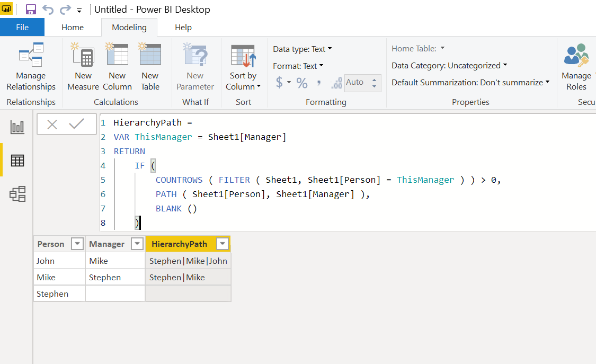This screenshot has height=364, width=596.
Task: Commit formula with the checkmark
Action: pyautogui.click(x=76, y=124)
